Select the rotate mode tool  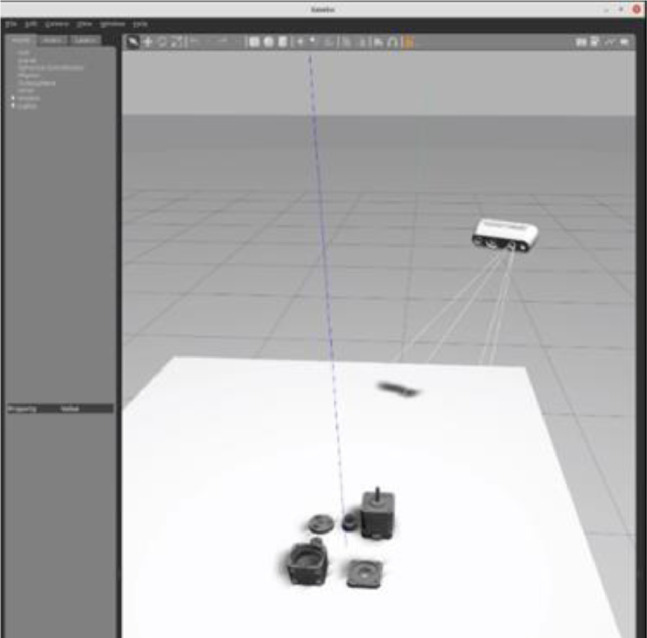pos(162,42)
